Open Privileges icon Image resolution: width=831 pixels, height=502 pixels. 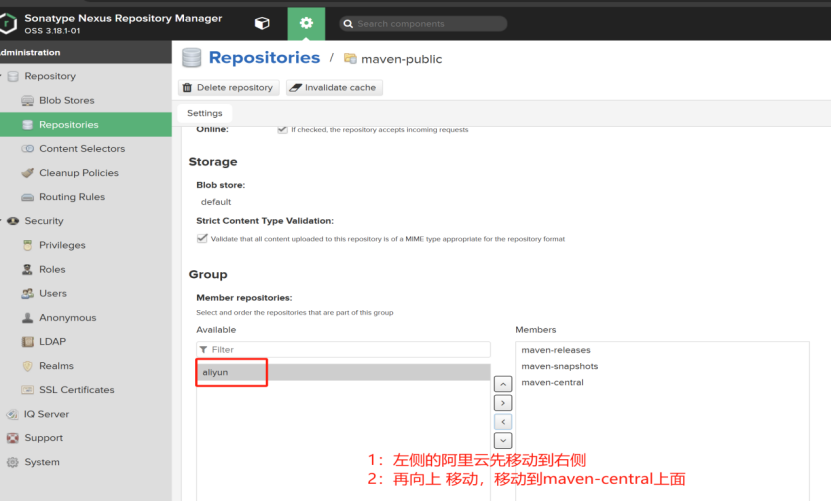point(28,245)
